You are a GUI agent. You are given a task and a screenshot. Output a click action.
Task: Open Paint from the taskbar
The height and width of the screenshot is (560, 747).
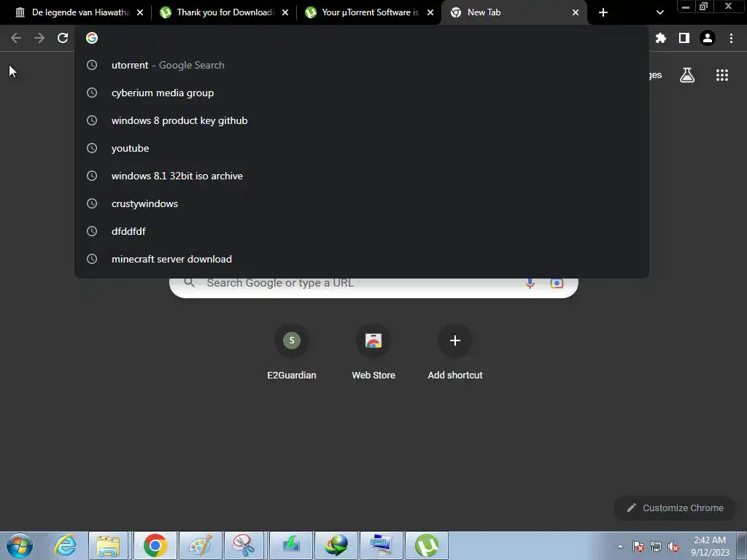tap(200, 545)
